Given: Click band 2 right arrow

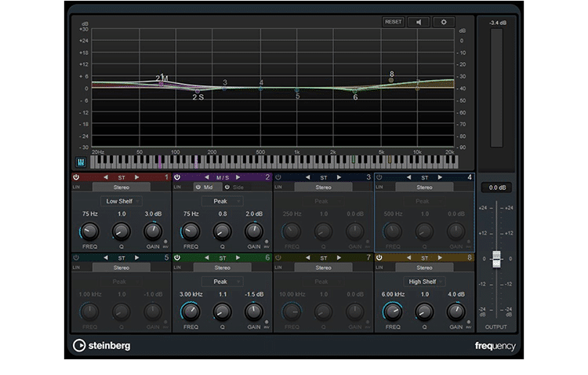Looking at the screenshot, I should click(238, 177).
